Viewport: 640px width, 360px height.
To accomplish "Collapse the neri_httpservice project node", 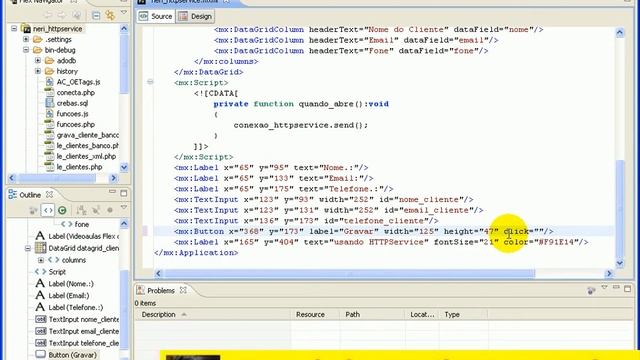I will coord(14,29).
